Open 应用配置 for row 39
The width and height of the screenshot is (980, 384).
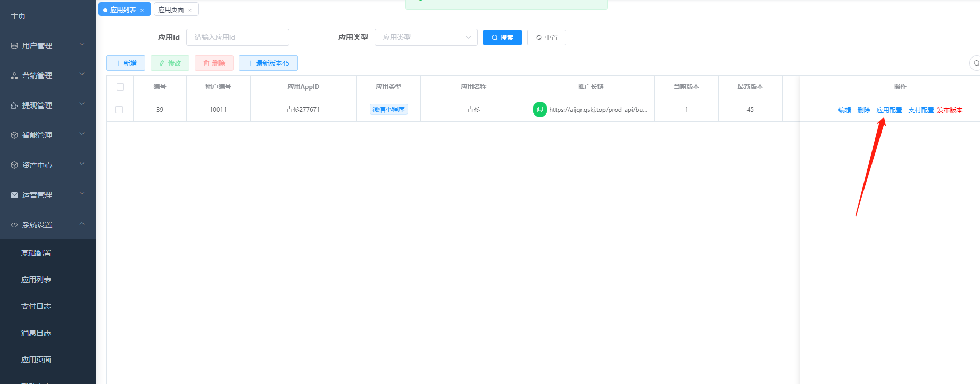coord(890,110)
